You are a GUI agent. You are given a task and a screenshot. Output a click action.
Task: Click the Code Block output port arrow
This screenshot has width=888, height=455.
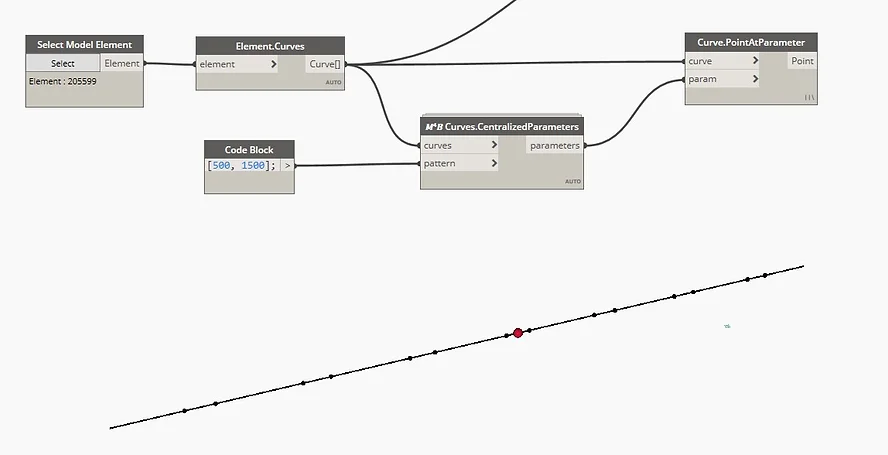(288, 165)
